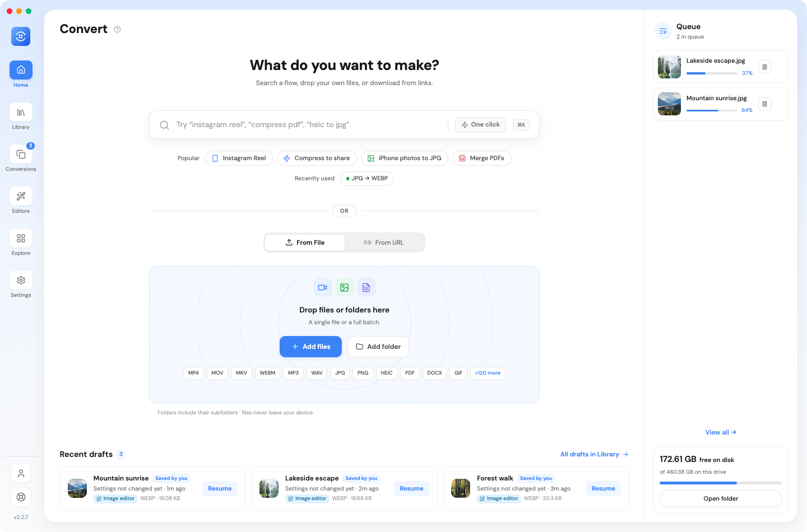Choose the Instagram Reel flow

pyautogui.click(x=239, y=158)
